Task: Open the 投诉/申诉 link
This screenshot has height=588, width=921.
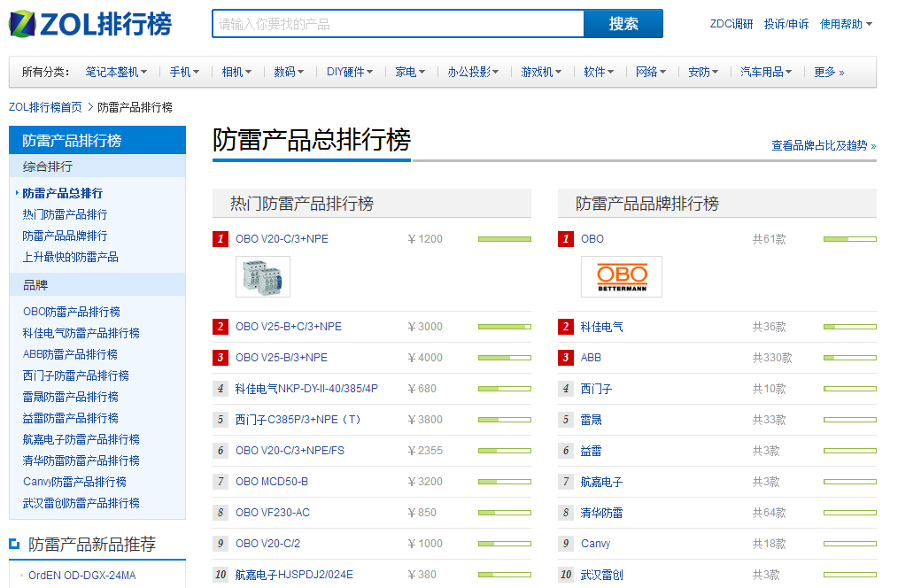Action: [786, 24]
